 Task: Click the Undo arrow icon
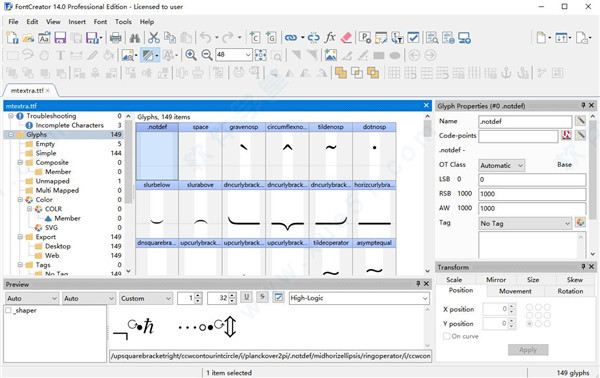pos(205,38)
